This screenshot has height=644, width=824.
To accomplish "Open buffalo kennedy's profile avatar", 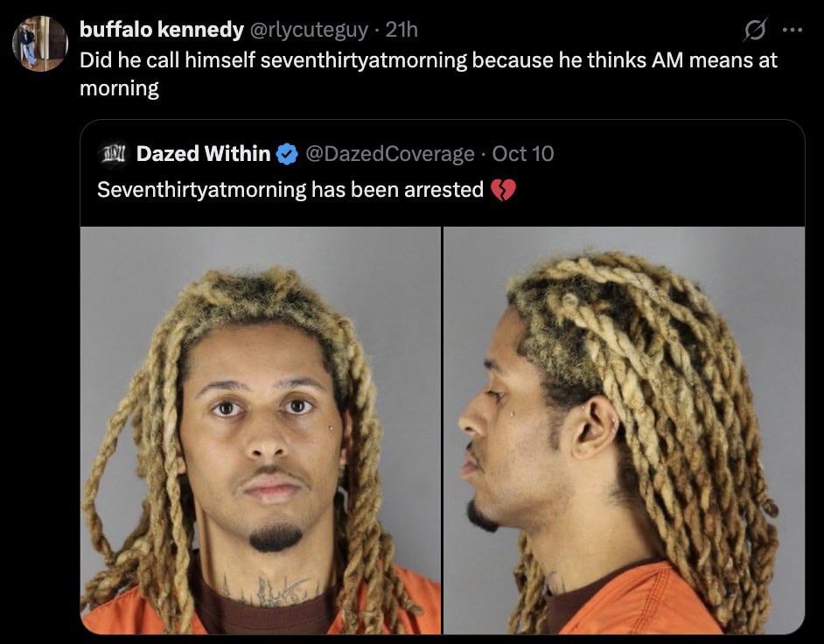I will (x=40, y=44).
